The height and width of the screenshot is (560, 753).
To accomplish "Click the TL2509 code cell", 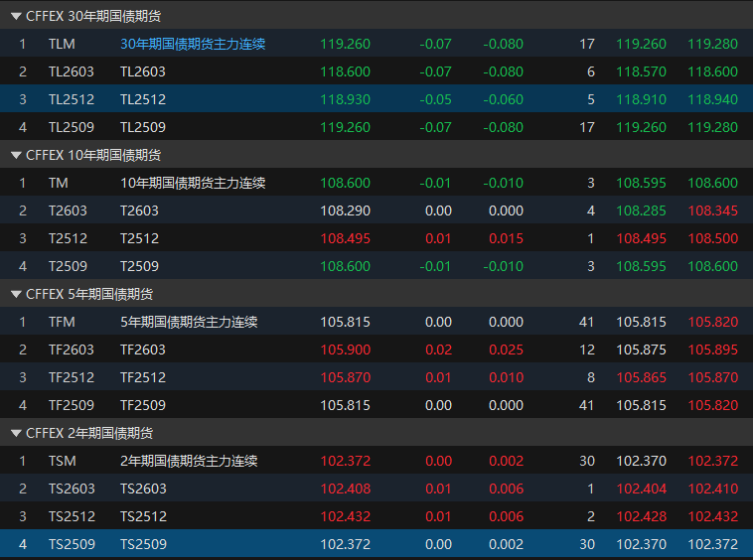I will [x=72, y=127].
